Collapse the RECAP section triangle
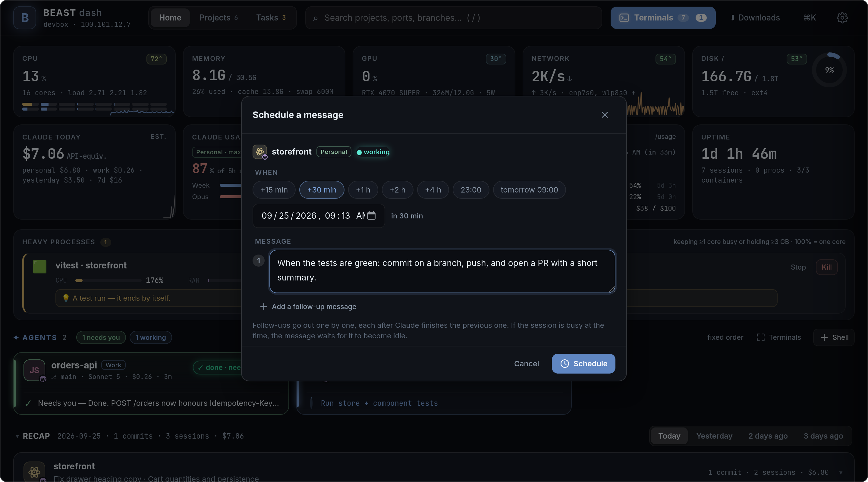Screen dimensions: 868x482 click(17, 436)
